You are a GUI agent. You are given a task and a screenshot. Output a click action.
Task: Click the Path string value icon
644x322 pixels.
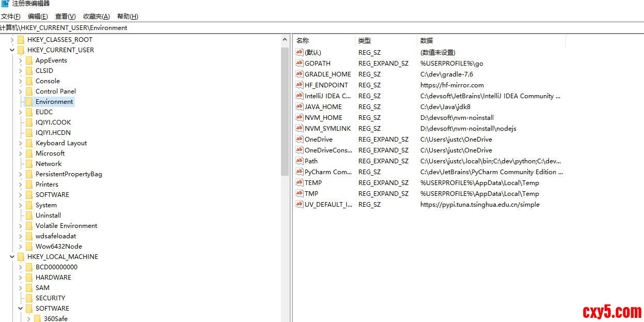[300, 161]
